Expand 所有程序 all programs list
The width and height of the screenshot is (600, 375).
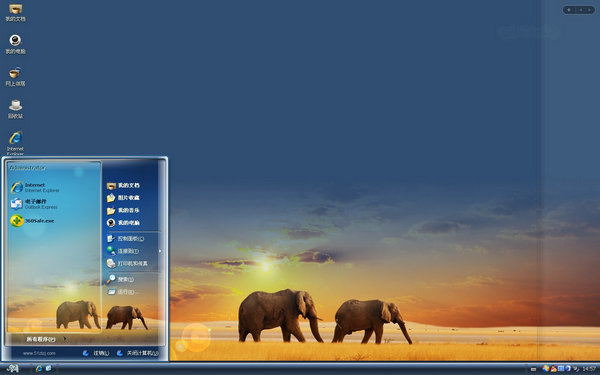click(x=46, y=339)
